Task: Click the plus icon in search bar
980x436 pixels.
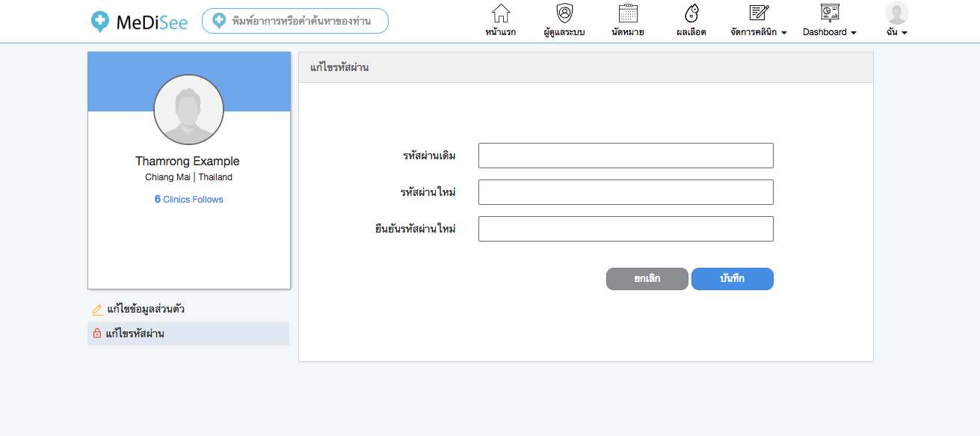Action: tap(219, 21)
